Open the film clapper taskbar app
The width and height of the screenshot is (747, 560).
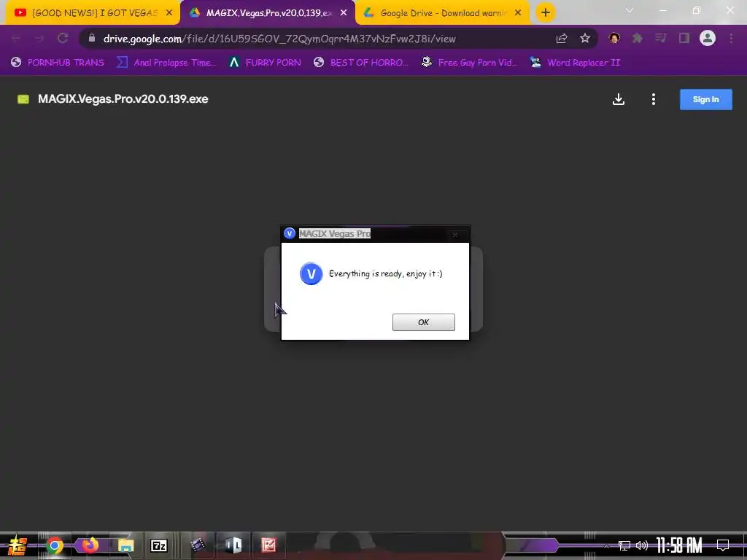click(x=197, y=545)
